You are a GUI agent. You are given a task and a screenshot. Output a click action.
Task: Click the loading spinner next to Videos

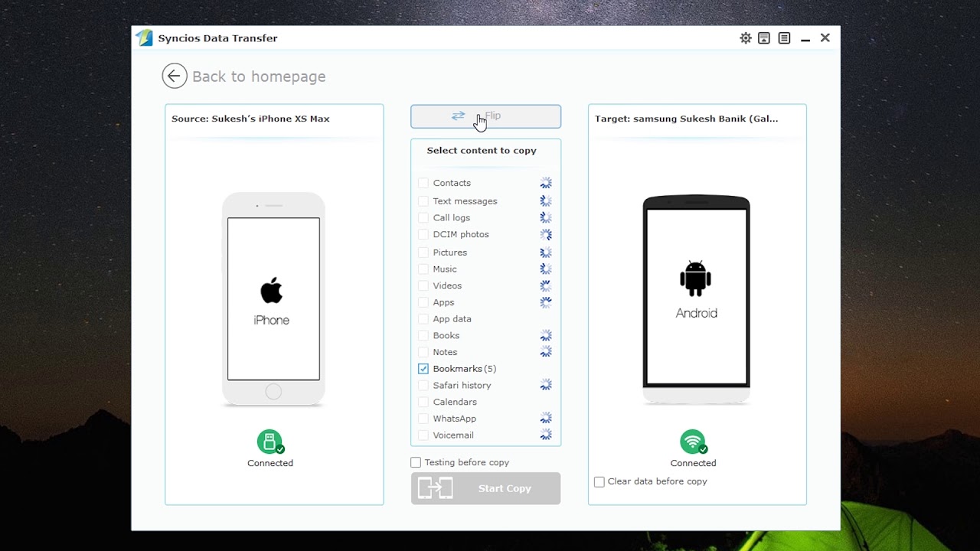(546, 286)
